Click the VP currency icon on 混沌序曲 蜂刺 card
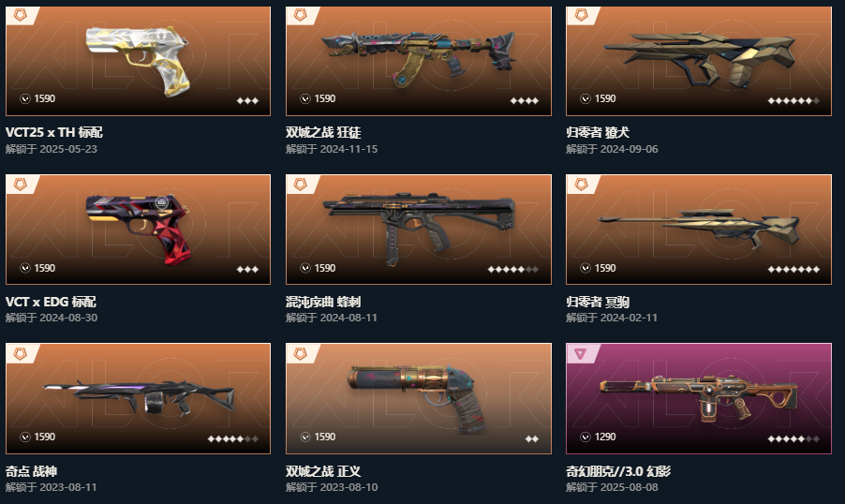 tap(305, 268)
